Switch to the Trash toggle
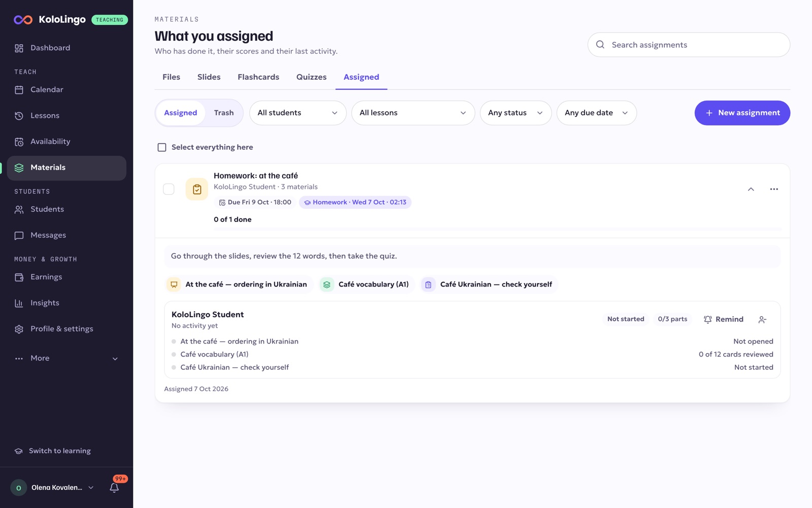Screen dimensions: 812x508 pos(224,113)
